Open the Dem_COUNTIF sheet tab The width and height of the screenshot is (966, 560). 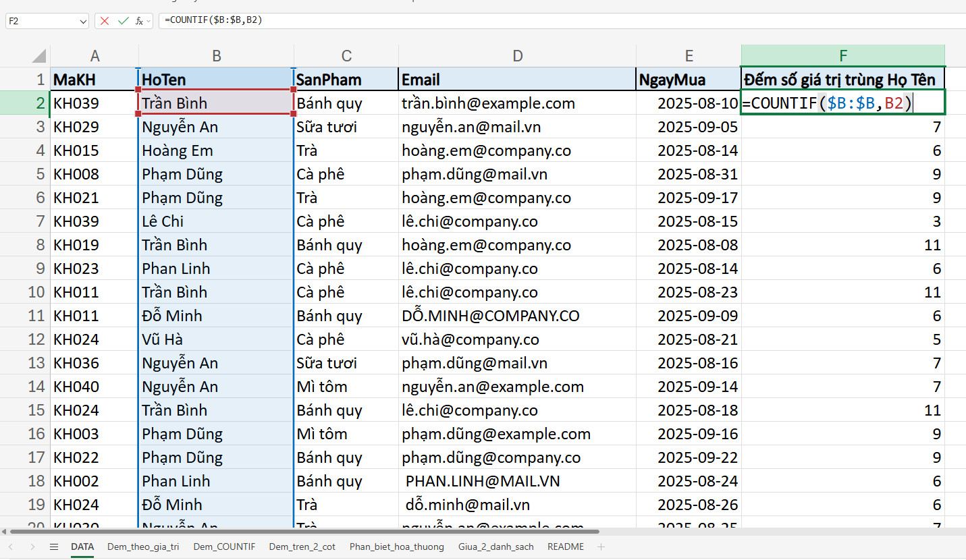point(224,547)
